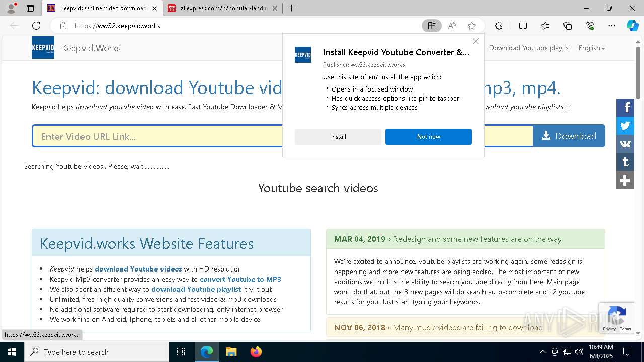Open a new tab with plus button

click(291, 8)
